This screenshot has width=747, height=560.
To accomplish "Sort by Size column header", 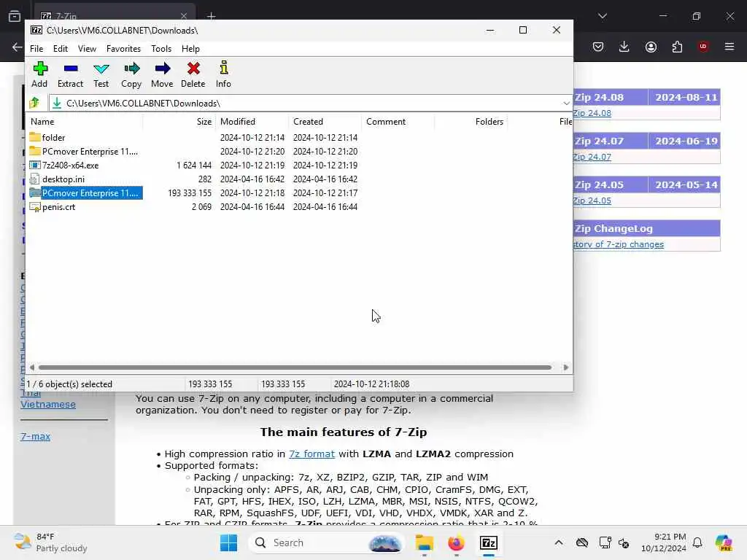I will click(x=179, y=122).
